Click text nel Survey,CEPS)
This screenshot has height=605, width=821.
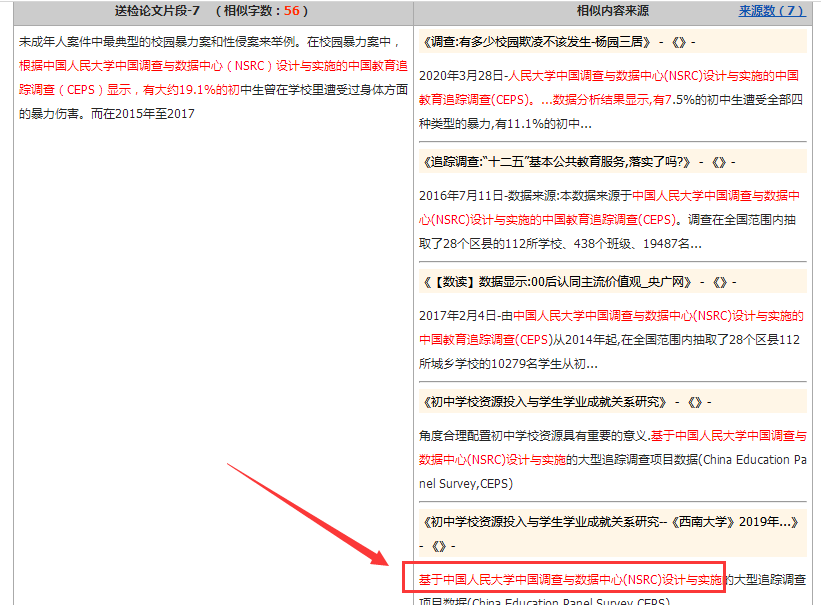pos(466,483)
